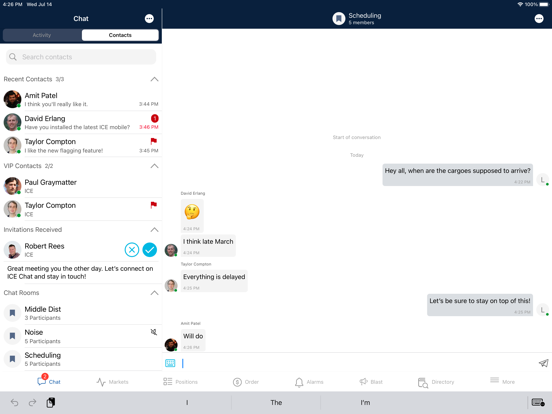Open the Order tab
The width and height of the screenshot is (552, 414).
click(x=246, y=382)
